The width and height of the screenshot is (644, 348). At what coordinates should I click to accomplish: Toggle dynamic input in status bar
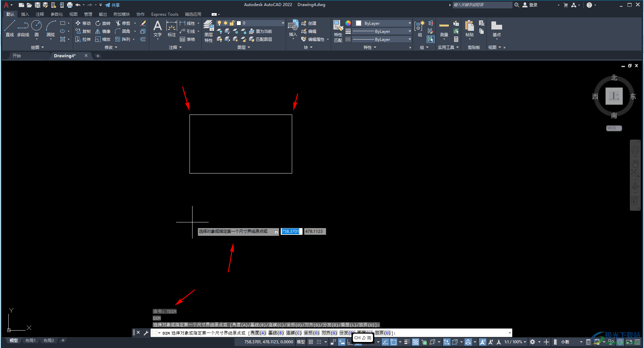(x=341, y=342)
